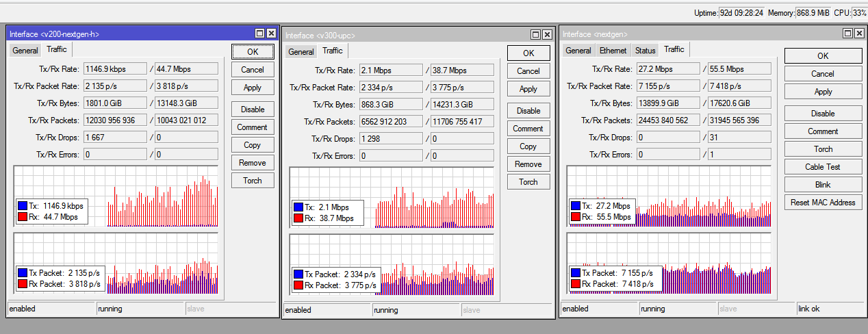Viewport: 868px width, 334px height.
Task: Click Tx Bytes field showing 868.3 GiB
Action: 391,104
